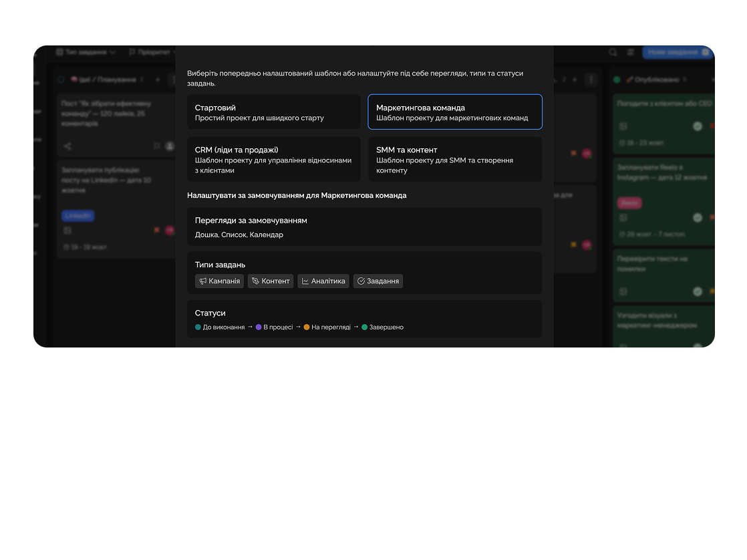Click the Завдання checkmark icon
Screen dimensions: 747x560
coord(361,281)
